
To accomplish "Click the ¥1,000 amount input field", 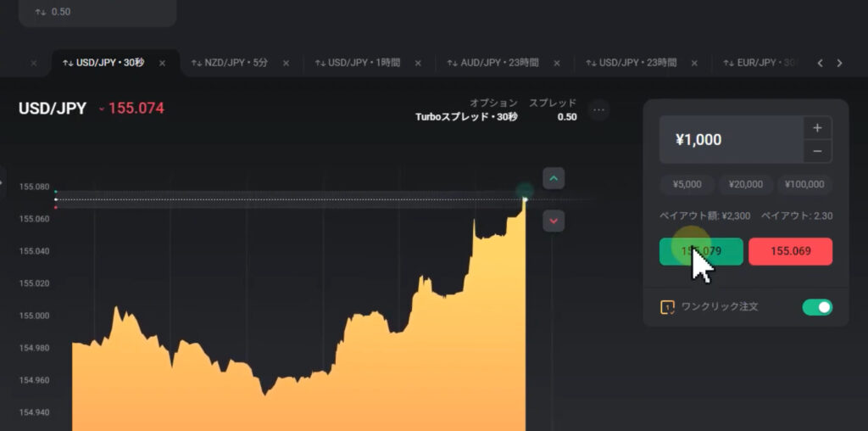I will (732, 140).
